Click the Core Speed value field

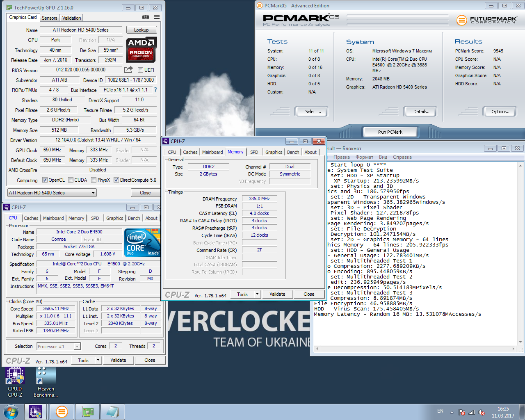pos(56,308)
